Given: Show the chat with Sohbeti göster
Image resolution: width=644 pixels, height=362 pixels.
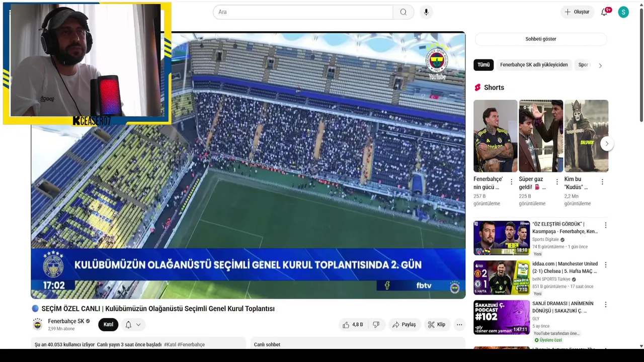Looking at the screenshot, I should (x=541, y=39).
